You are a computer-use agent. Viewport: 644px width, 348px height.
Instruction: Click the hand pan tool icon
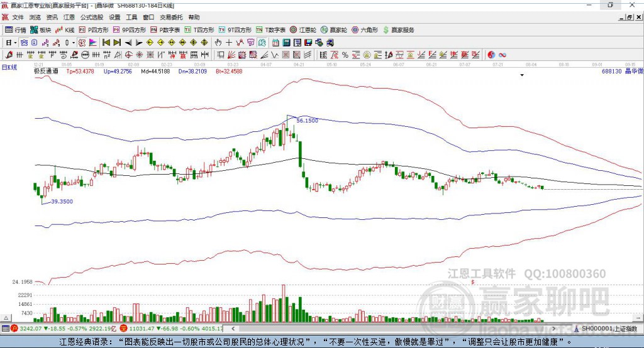(x=218, y=43)
